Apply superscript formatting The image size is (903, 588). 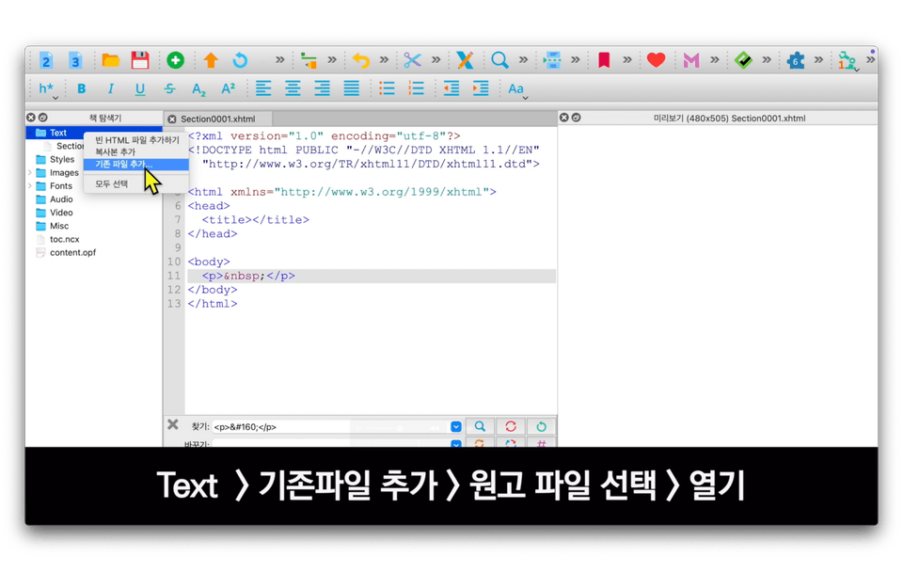pos(228,88)
